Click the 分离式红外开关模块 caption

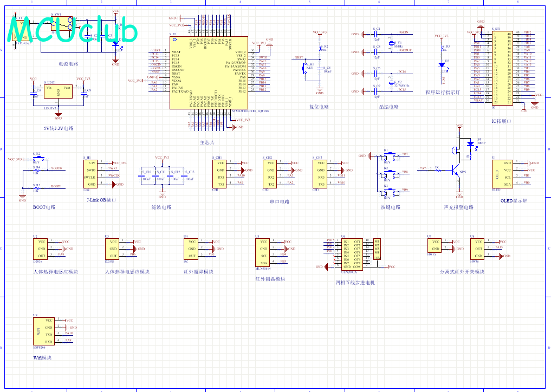coord(462,271)
